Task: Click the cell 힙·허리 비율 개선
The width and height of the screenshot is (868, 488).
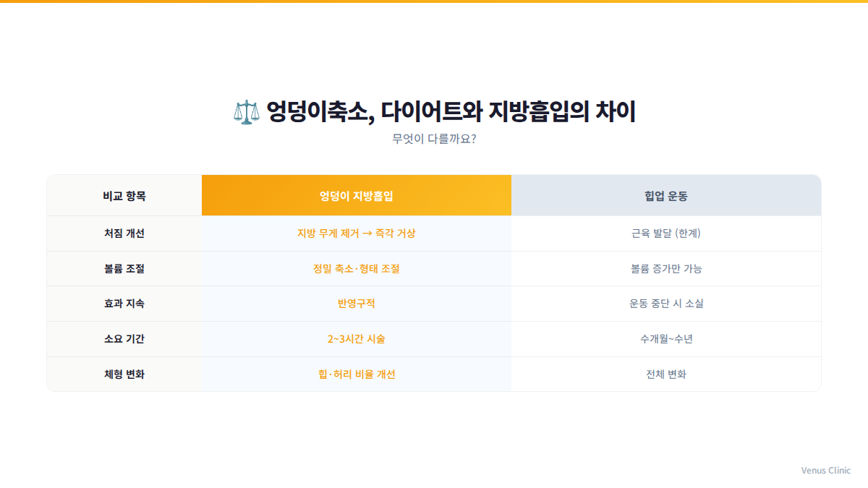Action: click(357, 374)
